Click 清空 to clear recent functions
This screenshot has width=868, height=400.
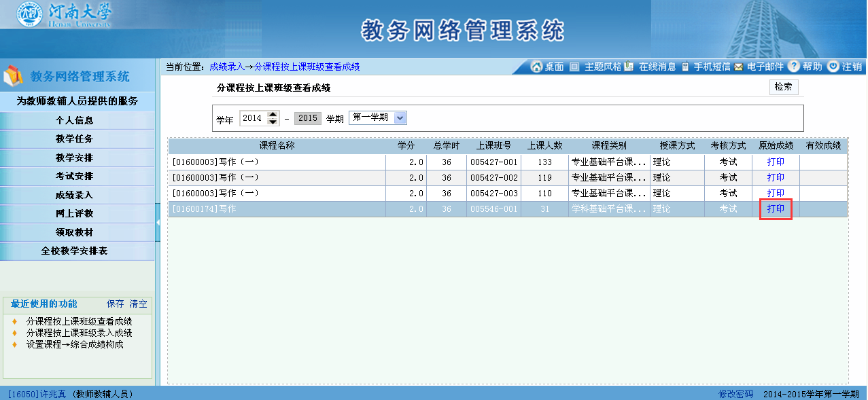(x=138, y=304)
